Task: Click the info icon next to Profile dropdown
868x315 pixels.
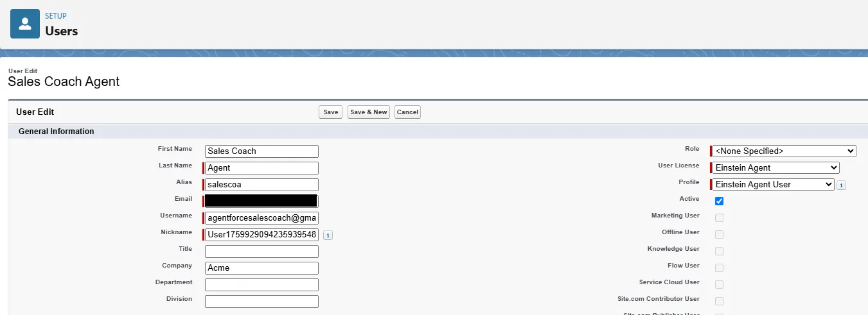Action: point(842,185)
